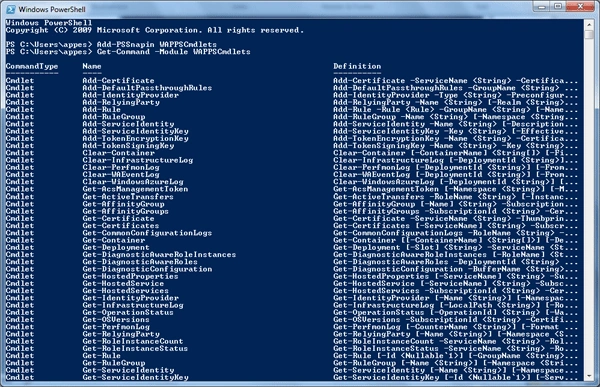Click Add-TokenEncryptionKey in the Name column
The width and height of the screenshot is (600, 387).
135,139
